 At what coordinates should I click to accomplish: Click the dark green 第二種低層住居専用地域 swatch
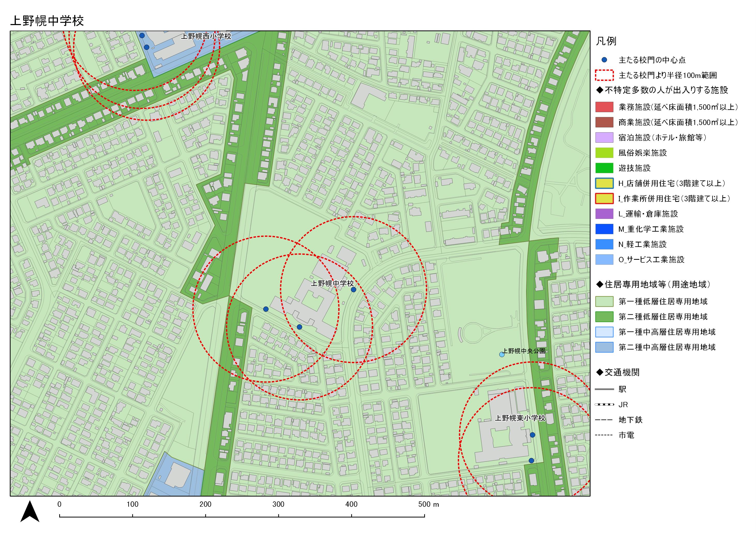[x=604, y=317]
